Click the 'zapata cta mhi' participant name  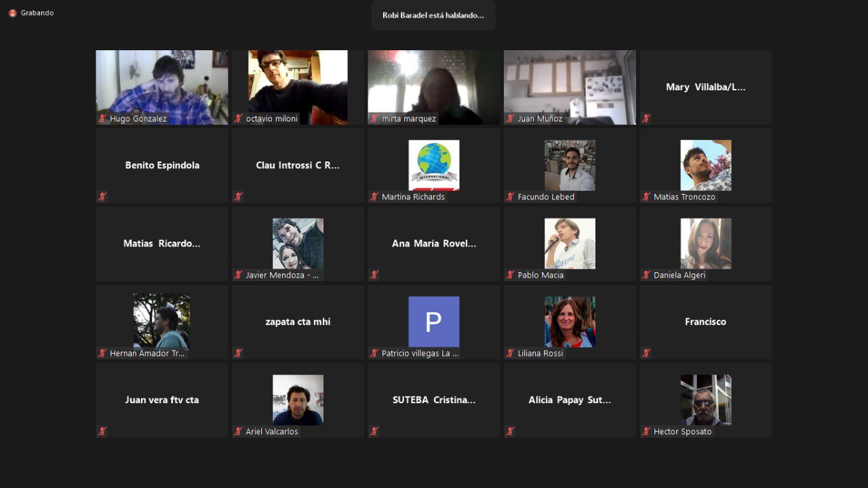click(x=298, y=322)
